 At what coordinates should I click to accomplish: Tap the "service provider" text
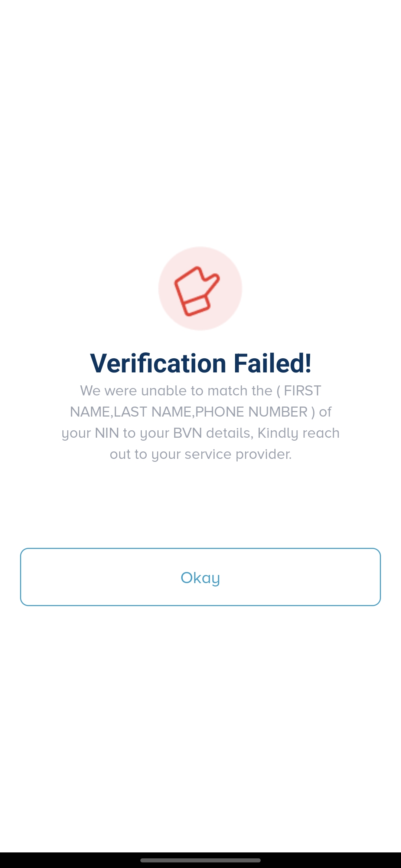click(238, 454)
